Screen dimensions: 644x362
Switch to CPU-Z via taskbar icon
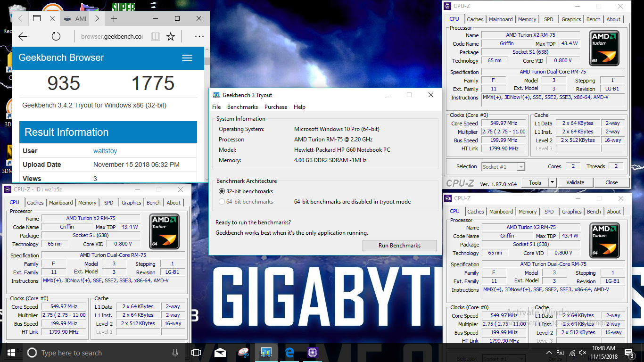312,353
